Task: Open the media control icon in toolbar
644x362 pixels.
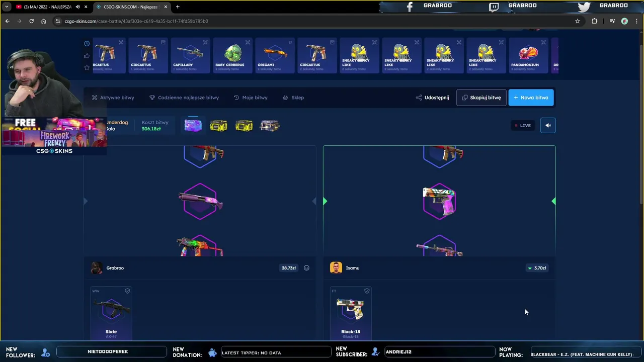Action: [x=612, y=21]
